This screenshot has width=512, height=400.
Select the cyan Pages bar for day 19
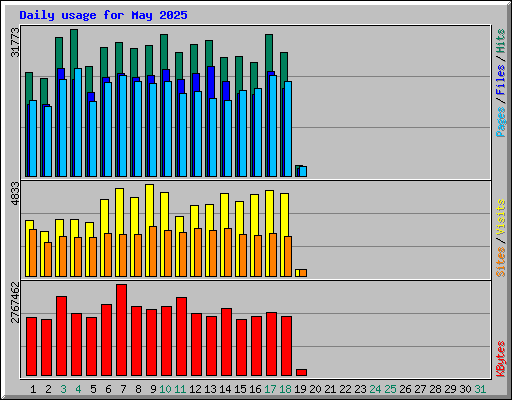tap(303, 172)
